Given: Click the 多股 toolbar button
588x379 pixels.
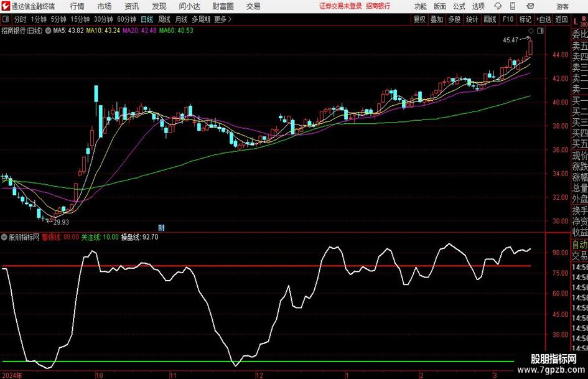Looking at the screenshot, I should 454,19.
